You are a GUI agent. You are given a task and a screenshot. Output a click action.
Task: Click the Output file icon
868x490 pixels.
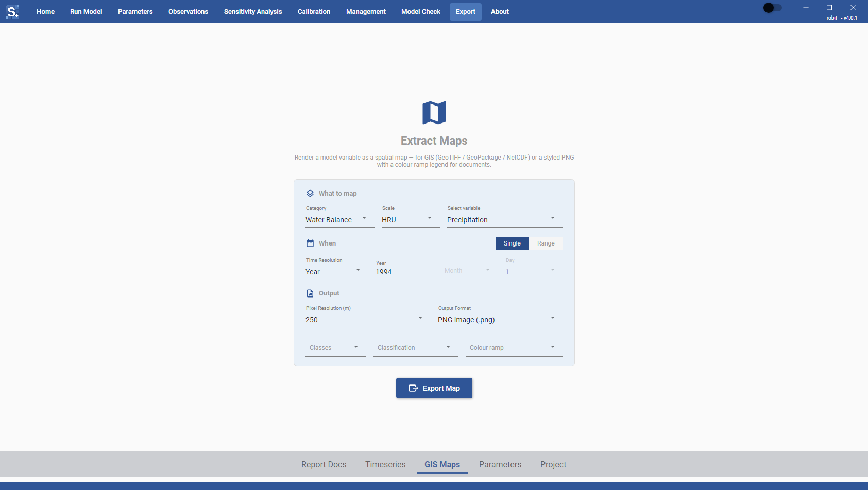pos(310,293)
